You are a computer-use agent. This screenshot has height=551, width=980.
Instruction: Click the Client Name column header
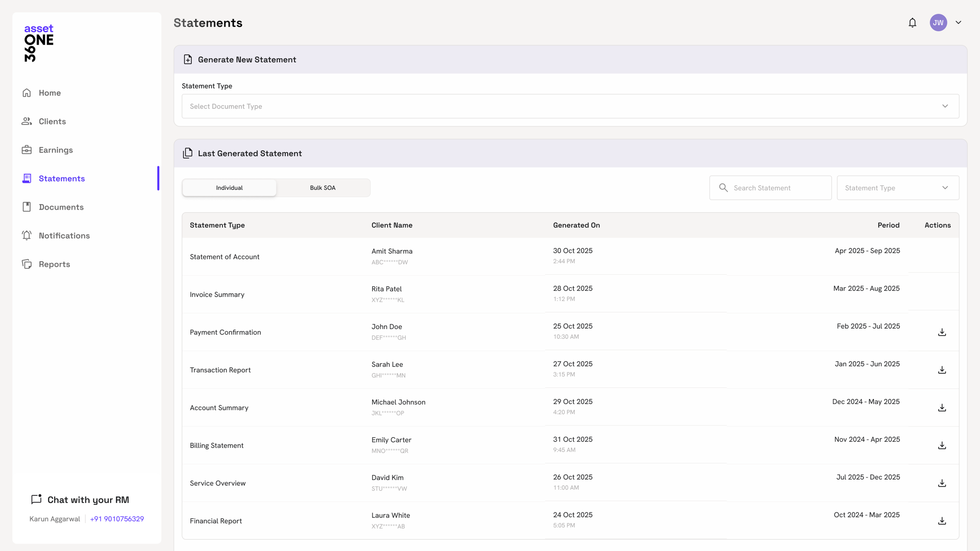(391, 225)
